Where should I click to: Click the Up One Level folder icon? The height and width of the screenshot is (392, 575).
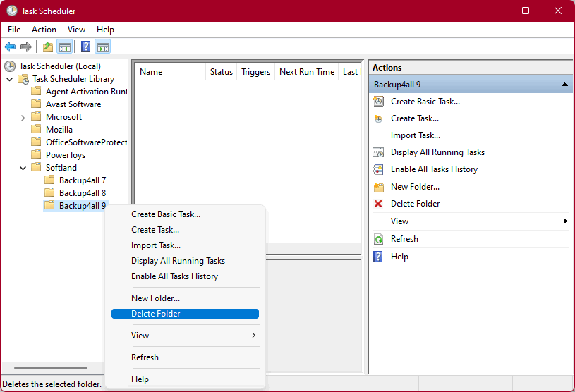click(x=48, y=47)
